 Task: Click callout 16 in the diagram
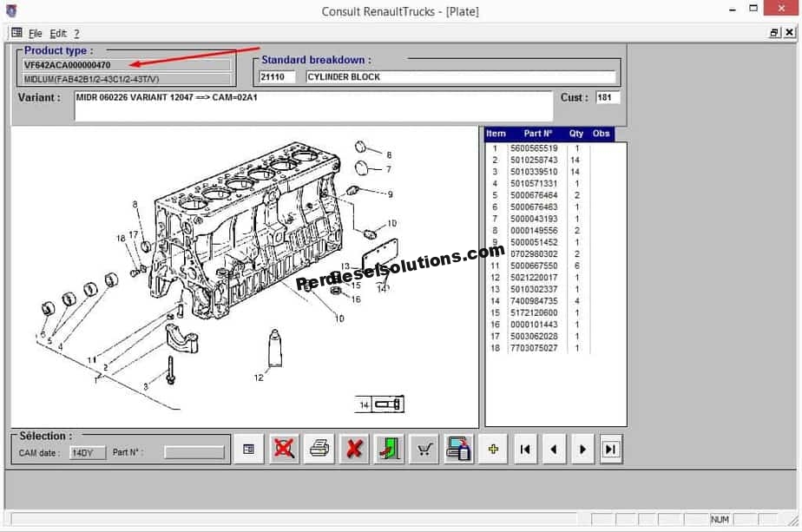tap(356, 299)
